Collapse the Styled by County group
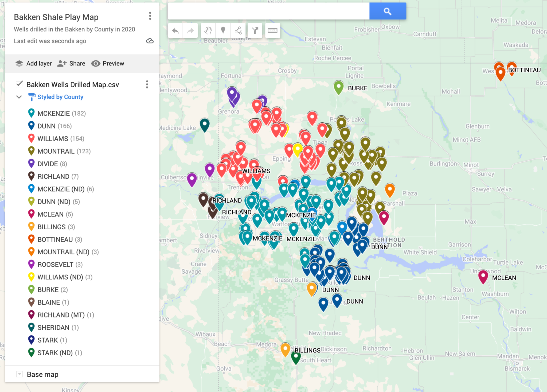Image resolution: width=547 pixels, height=392 pixels. coord(19,97)
